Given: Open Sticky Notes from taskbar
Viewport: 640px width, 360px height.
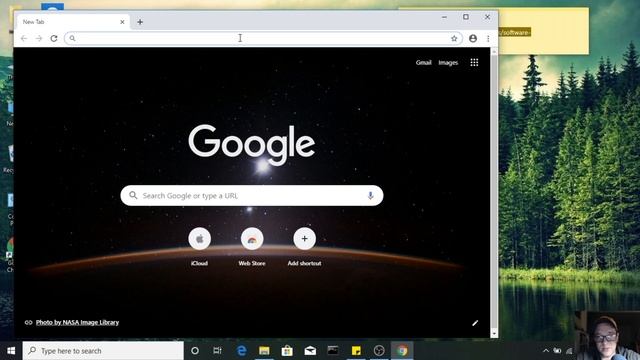Looking at the screenshot, I should 356,351.
